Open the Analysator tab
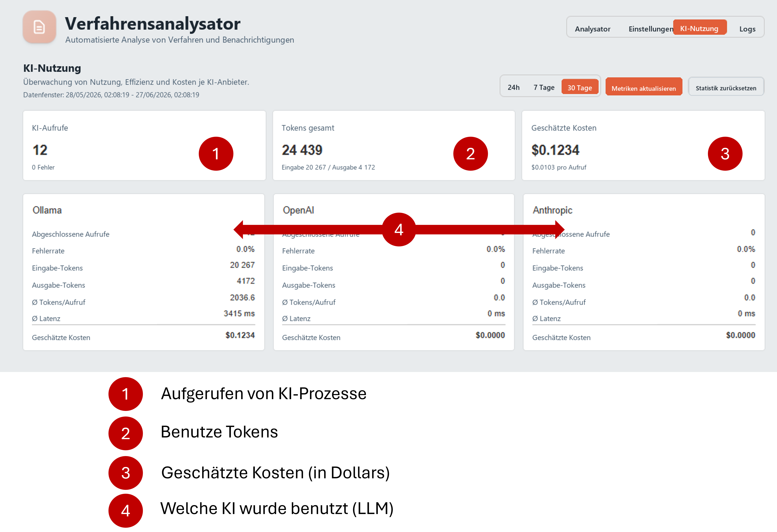This screenshot has width=777, height=532. pyautogui.click(x=592, y=29)
